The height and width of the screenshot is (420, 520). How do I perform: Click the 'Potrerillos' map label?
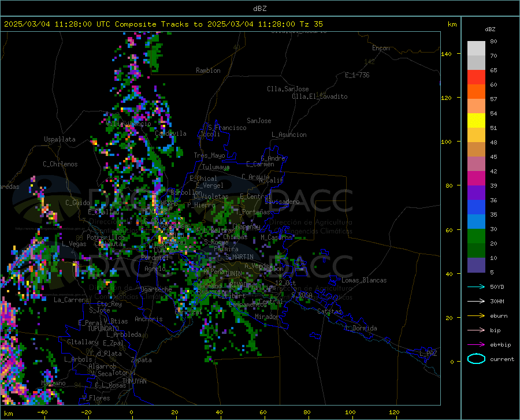click(106, 237)
